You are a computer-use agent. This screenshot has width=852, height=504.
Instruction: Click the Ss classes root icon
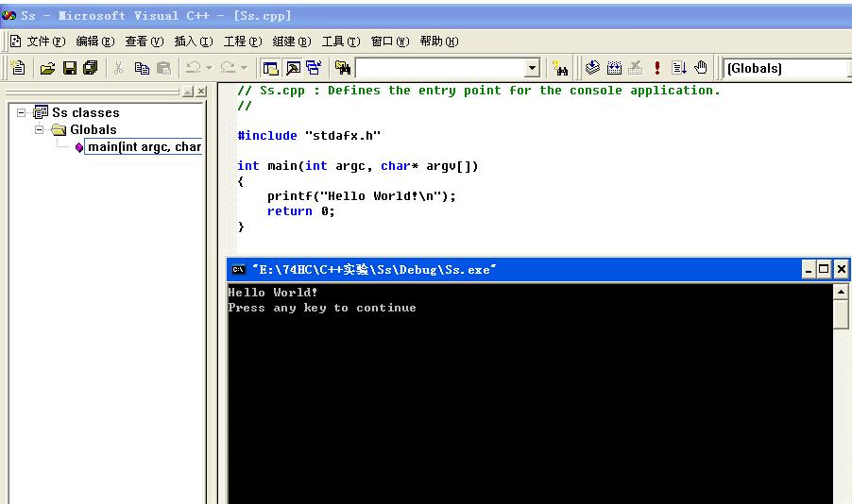click(41, 112)
